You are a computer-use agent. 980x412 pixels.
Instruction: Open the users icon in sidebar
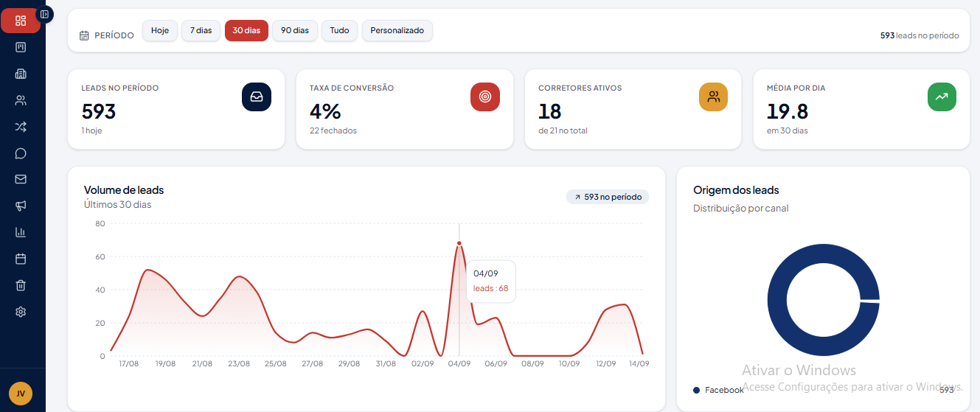tap(21, 100)
